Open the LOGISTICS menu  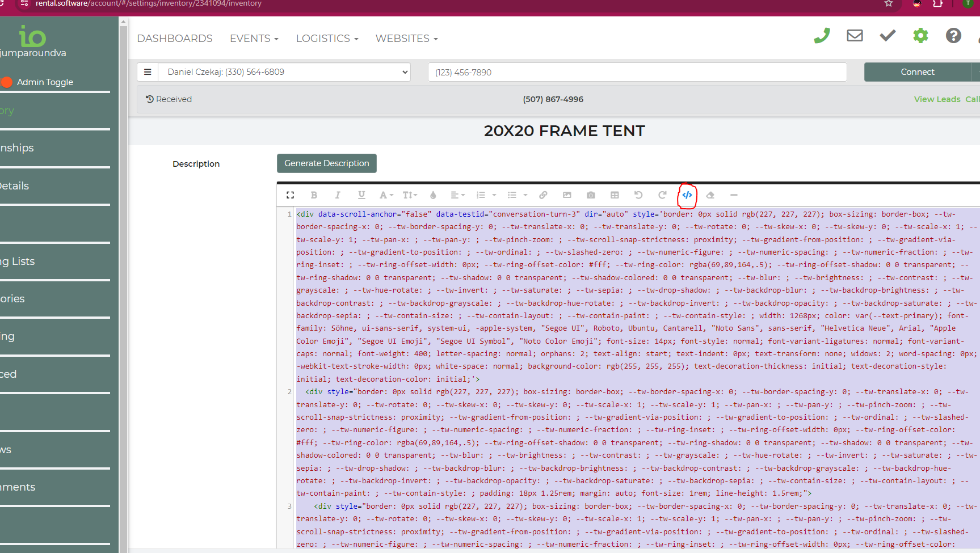(x=327, y=39)
